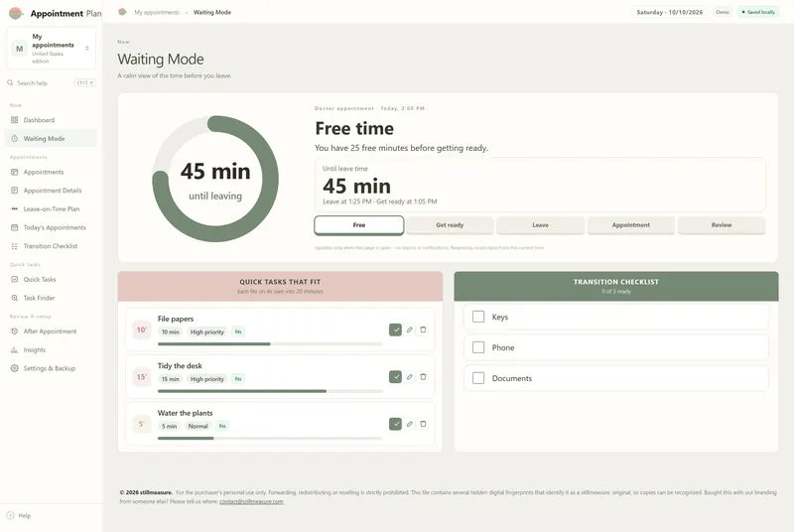Click the My appointments breadcrumb link

pos(157,12)
